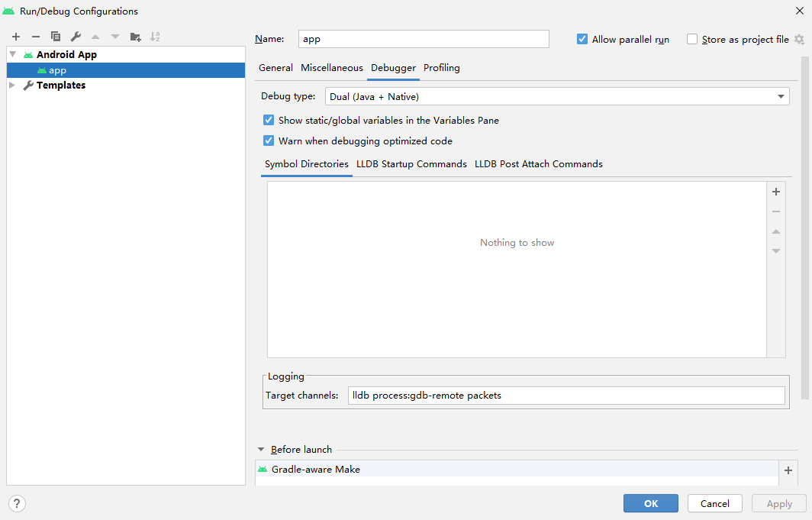Create a new folder for configurations
The width and height of the screenshot is (812, 520).
pyautogui.click(x=135, y=36)
